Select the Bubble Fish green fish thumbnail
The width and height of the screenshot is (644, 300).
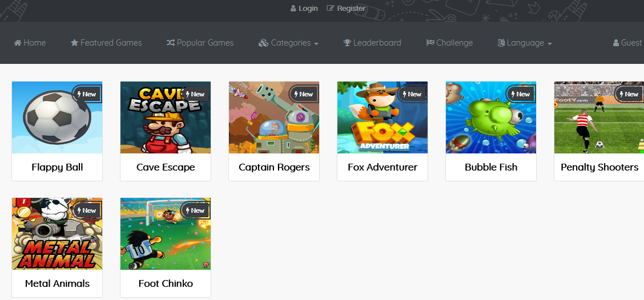tap(491, 117)
